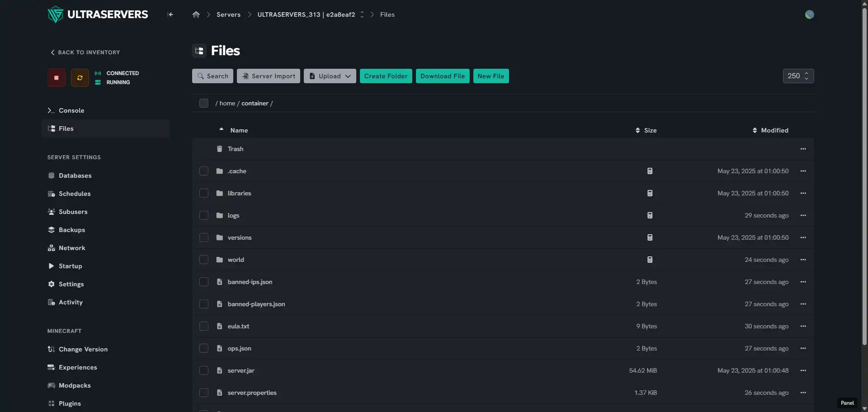868x412 pixels.
Task: Open three-dot menu for server.properties
Action: click(803, 393)
